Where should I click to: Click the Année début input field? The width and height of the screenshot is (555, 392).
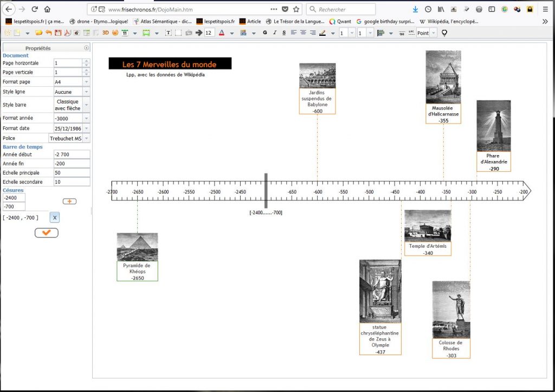point(72,155)
